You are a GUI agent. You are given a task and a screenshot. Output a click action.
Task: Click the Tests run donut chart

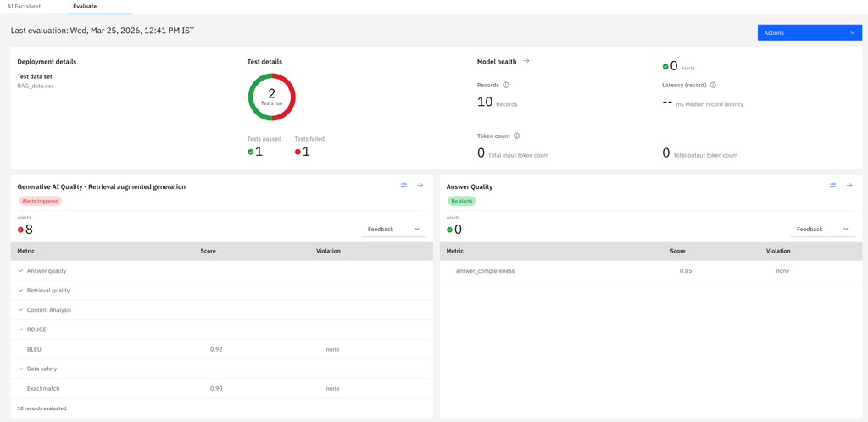[x=271, y=97]
